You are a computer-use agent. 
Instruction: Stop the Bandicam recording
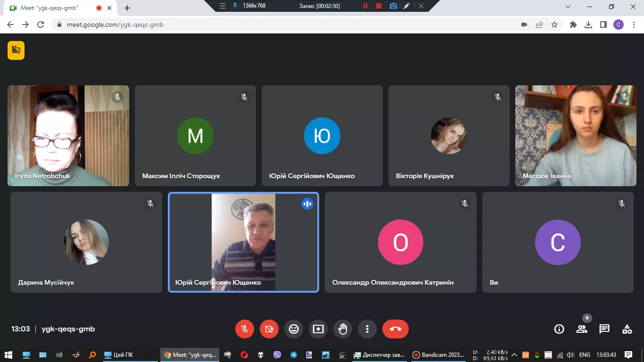coord(379,6)
